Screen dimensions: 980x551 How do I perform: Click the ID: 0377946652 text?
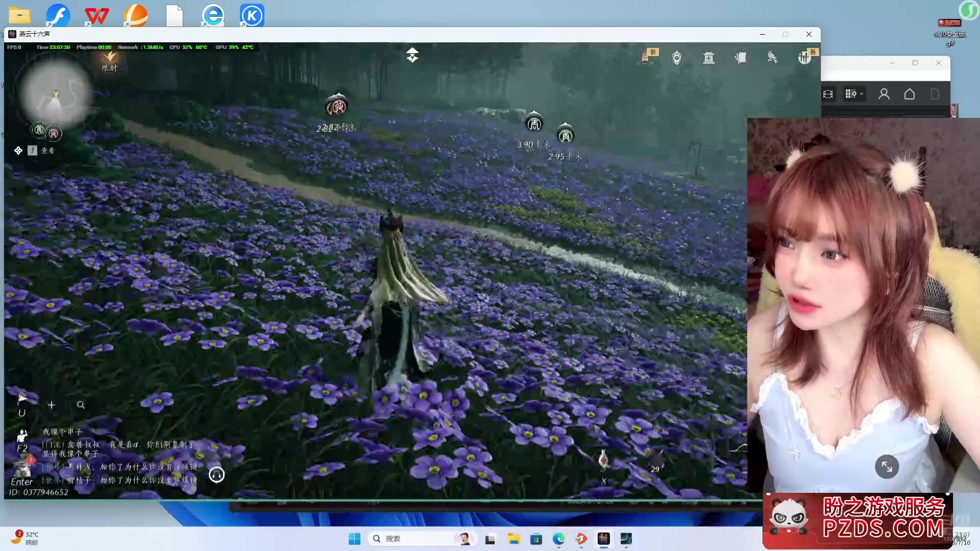[38, 492]
